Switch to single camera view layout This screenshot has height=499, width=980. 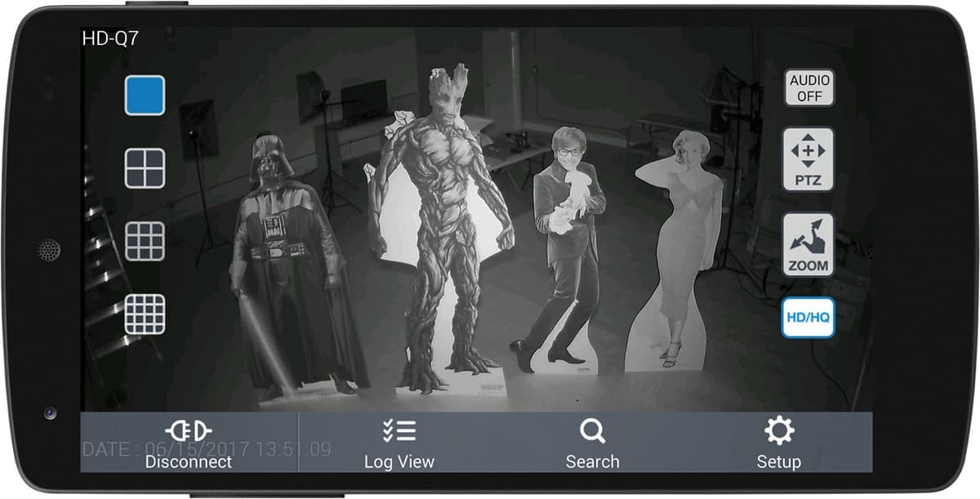[x=145, y=95]
